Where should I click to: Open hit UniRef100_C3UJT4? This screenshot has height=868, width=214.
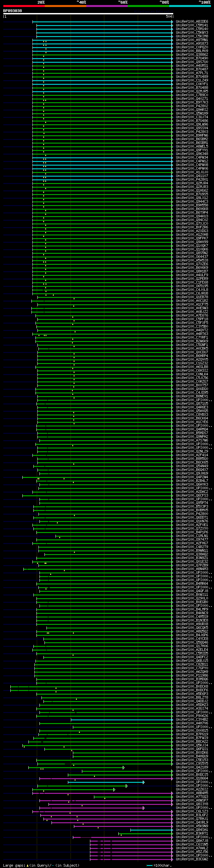pos(192,117)
